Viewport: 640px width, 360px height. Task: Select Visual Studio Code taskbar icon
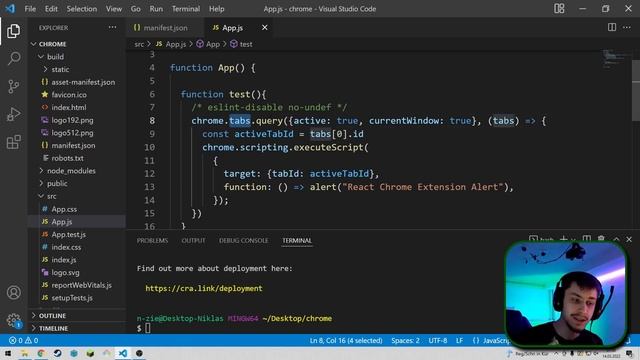pos(122,353)
